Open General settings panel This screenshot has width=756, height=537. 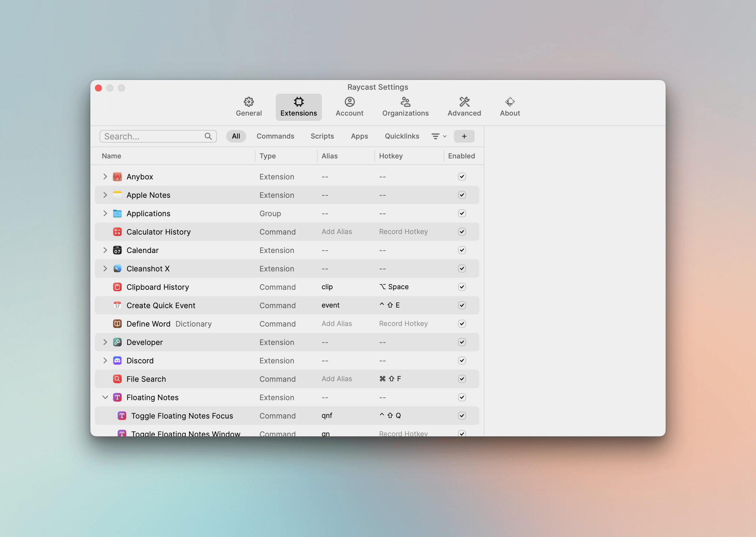249,106
